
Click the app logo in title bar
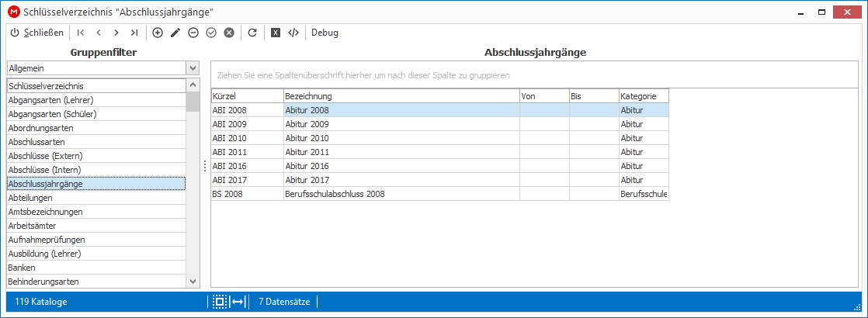(13, 12)
